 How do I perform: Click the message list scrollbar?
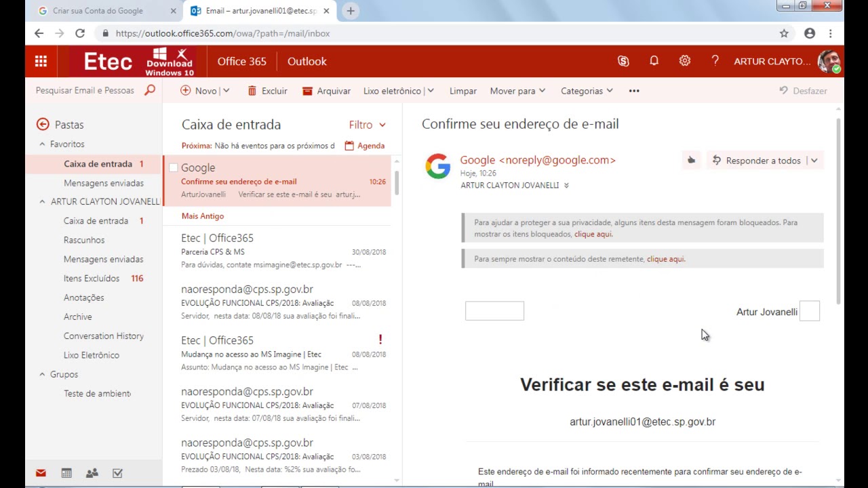point(397,182)
